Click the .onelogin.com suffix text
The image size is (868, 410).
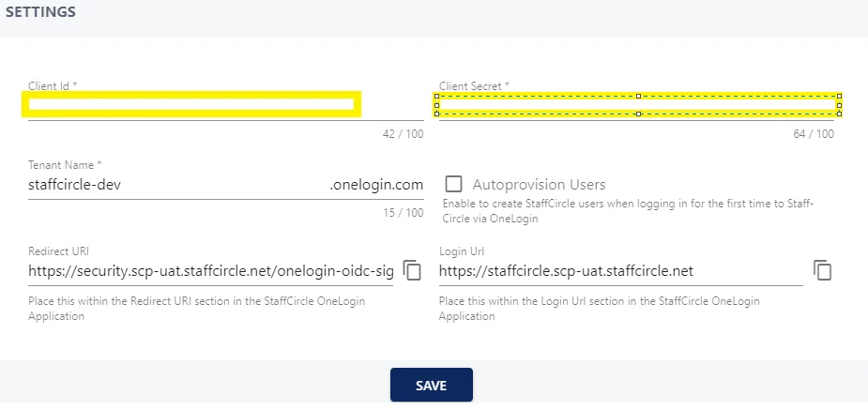coord(376,185)
